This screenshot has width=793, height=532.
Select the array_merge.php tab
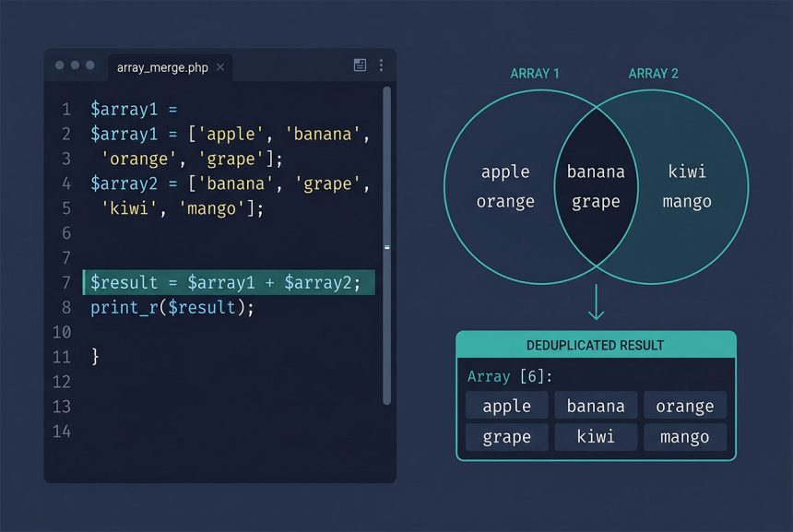pyautogui.click(x=170, y=67)
